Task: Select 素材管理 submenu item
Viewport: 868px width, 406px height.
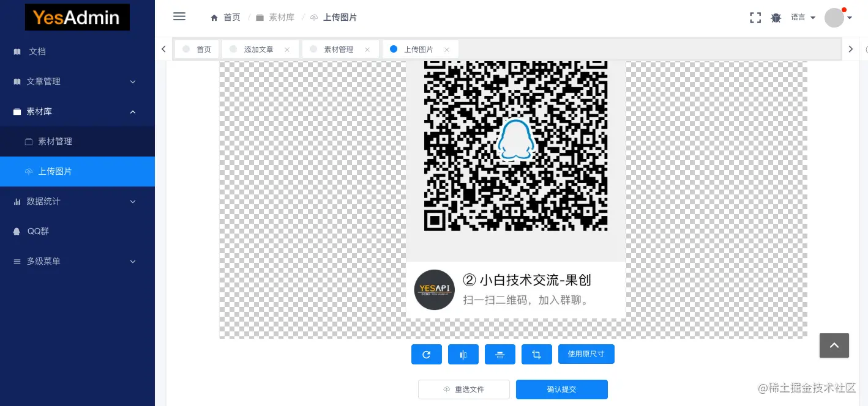Action: pos(77,141)
